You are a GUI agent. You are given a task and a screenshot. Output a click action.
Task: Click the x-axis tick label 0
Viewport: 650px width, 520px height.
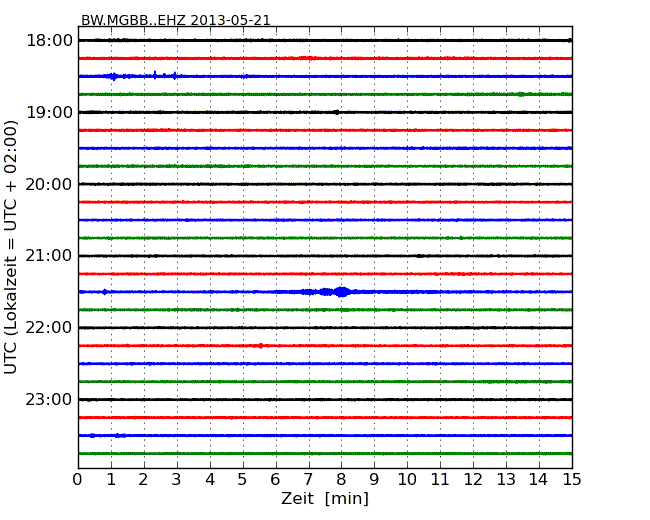[x=78, y=480]
